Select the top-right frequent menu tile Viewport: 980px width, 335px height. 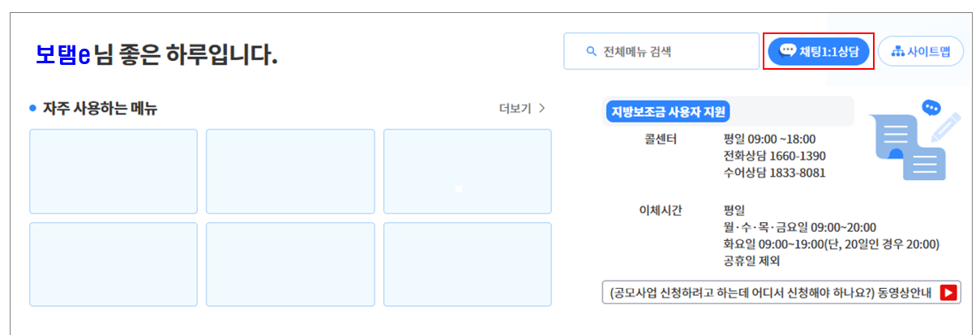468,171
